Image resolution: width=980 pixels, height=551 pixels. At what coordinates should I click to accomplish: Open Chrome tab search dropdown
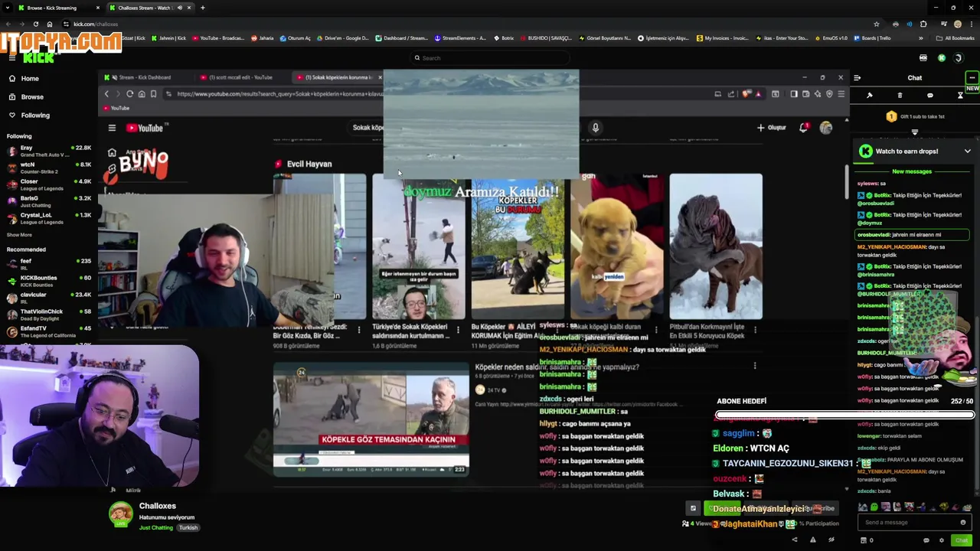pos(7,8)
